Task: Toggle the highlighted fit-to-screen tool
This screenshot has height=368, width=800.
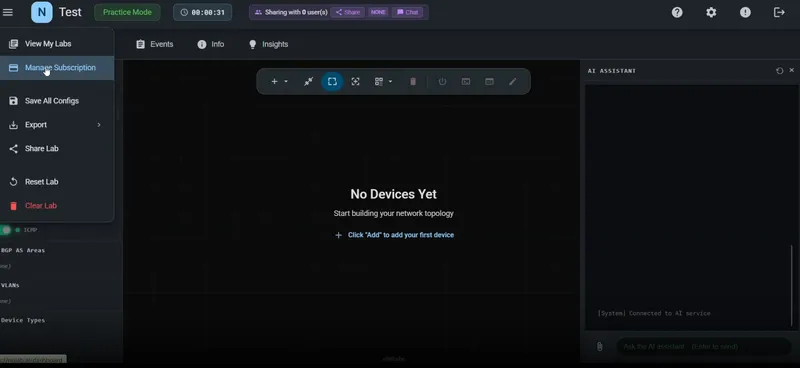Action: [x=332, y=82]
